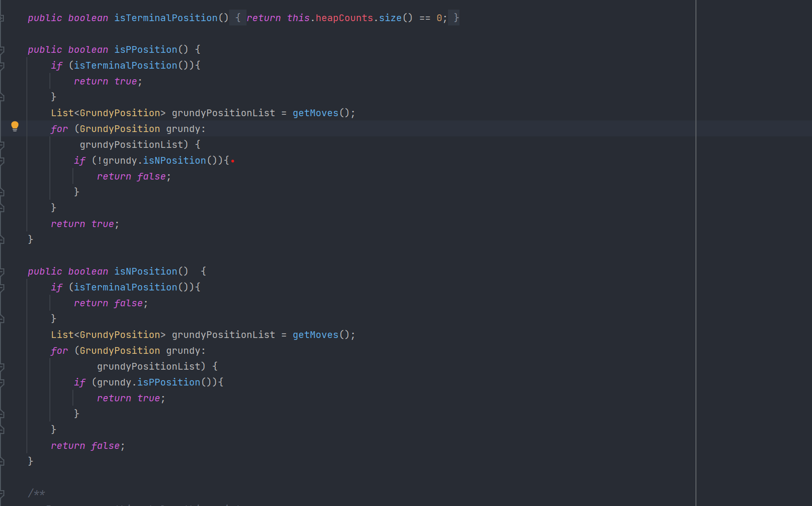This screenshot has width=812, height=506.
Task: Fold the for-loop body in isNPosition
Action: point(2,367)
